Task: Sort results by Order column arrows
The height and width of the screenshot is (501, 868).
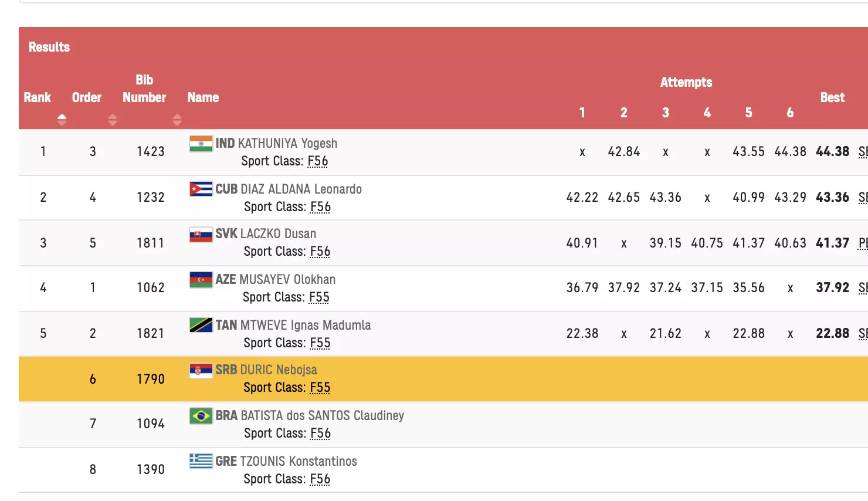Action: tap(113, 120)
